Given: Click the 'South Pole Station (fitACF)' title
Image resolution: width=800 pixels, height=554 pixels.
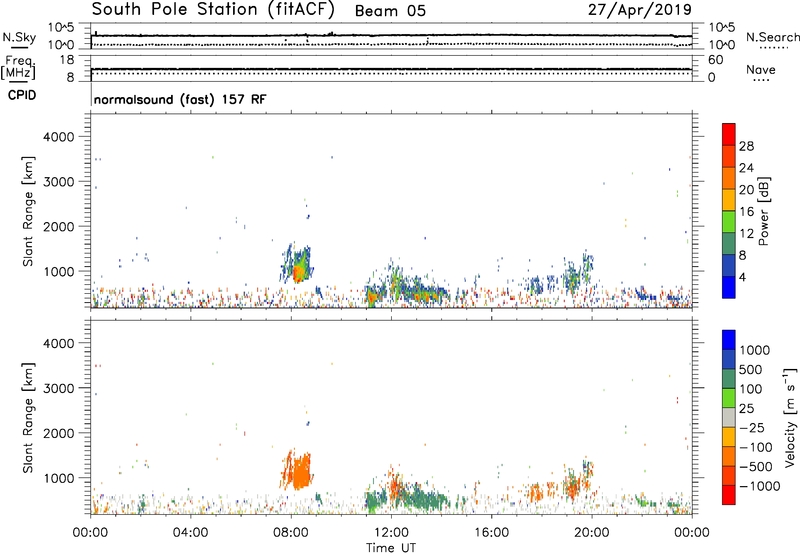Looking at the screenshot, I should (213, 10).
